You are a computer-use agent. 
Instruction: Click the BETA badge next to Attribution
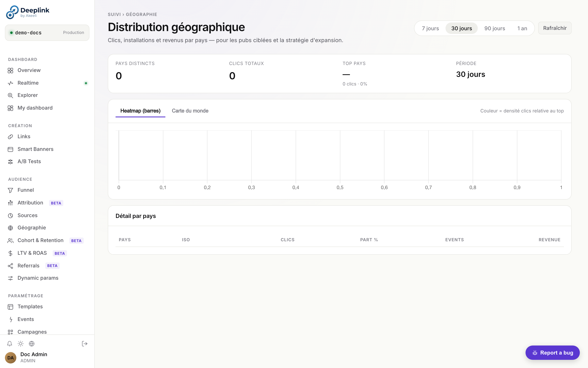(x=56, y=203)
